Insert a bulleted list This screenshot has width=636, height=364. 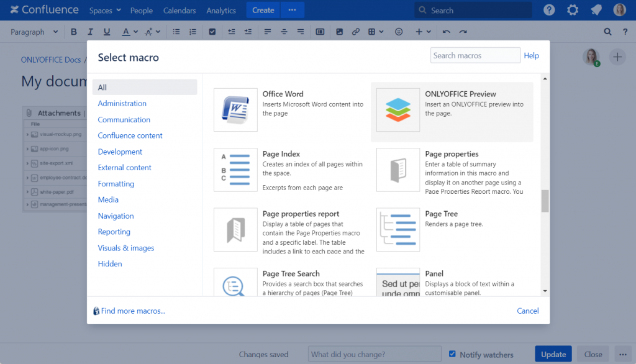pyautogui.click(x=175, y=31)
